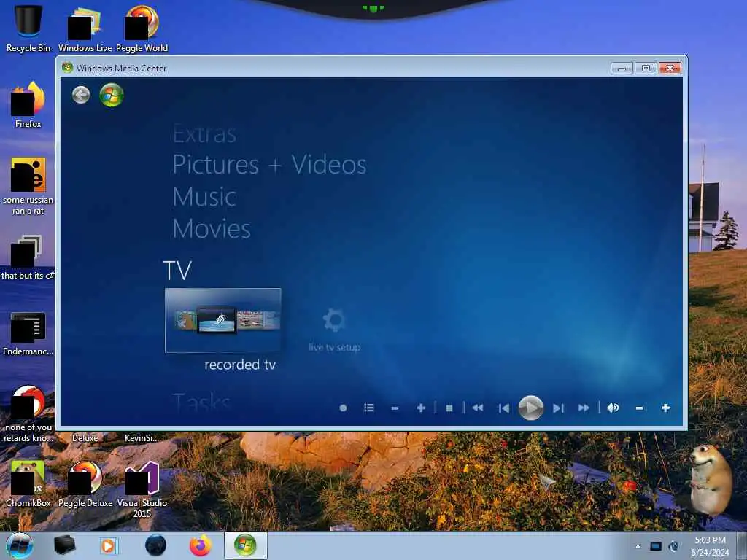Select the 'some russian ran a rat' icon
Screen dimensions: 747x560
28,186
